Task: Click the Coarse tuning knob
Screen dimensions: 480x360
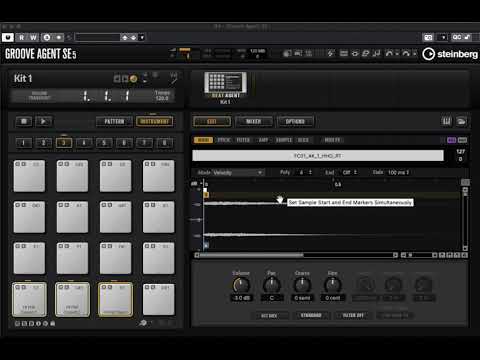Action: [302, 285]
